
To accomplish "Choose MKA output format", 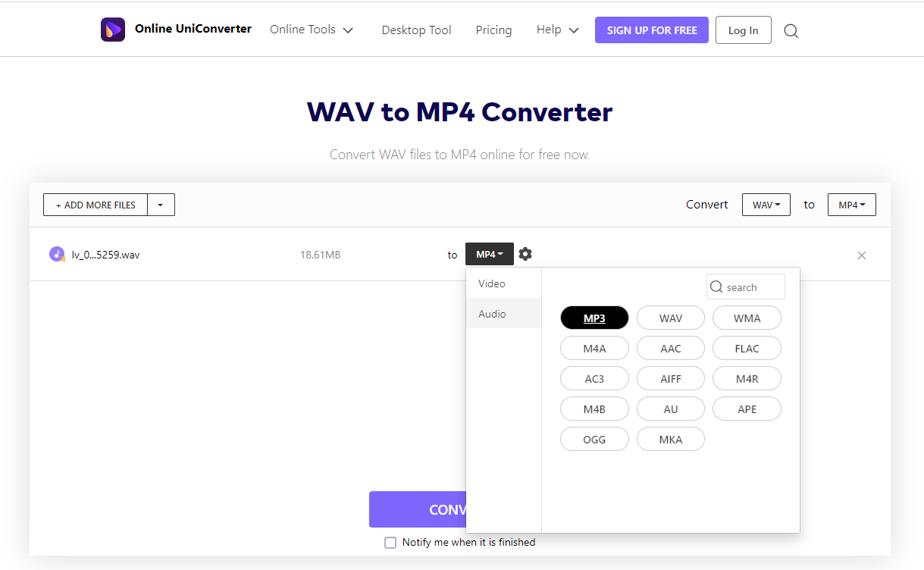I will point(671,440).
